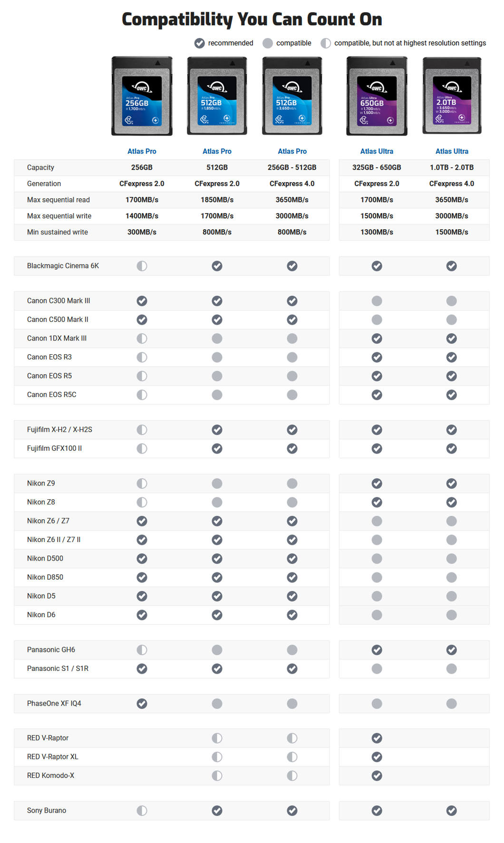The width and height of the screenshot is (504, 843).
Task: Click RED V-Raptor checkmark under Atlas Ultra
Action: pyautogui.click(x=377, y=738)
